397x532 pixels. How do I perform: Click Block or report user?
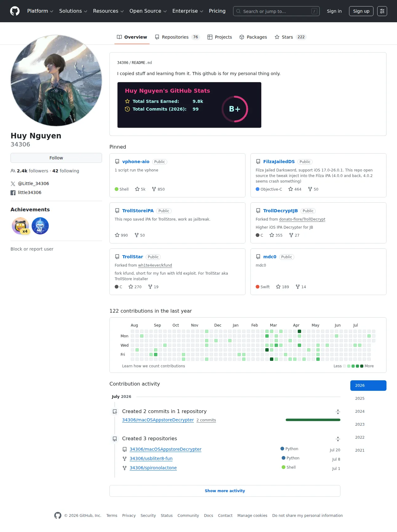pyautogui.click(x=32, y=249)
